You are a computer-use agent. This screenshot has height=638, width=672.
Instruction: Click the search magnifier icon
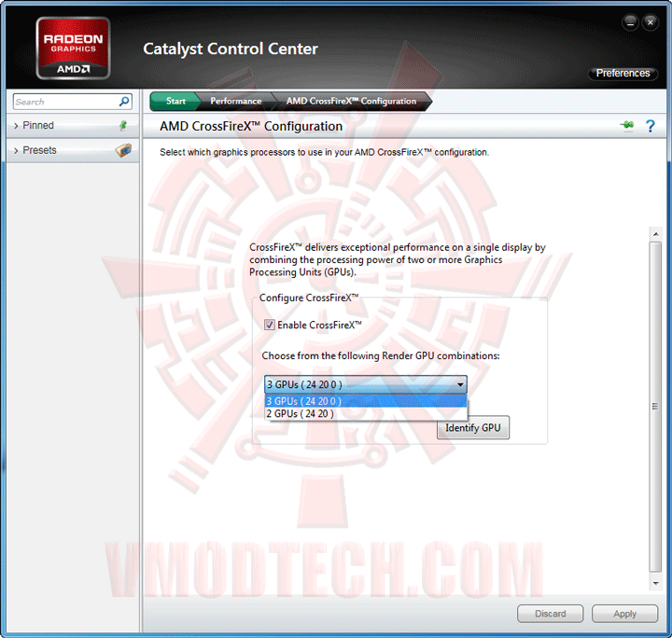tap(124, 102)
